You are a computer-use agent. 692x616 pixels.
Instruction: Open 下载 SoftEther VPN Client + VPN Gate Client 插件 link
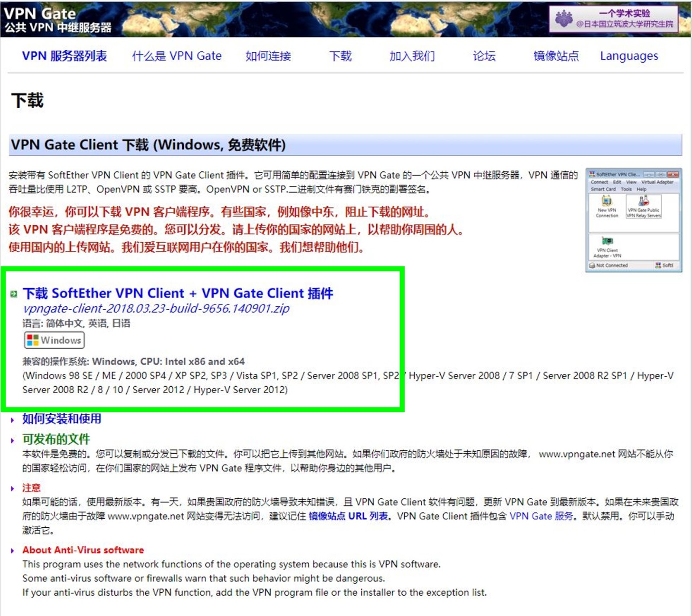178,293
